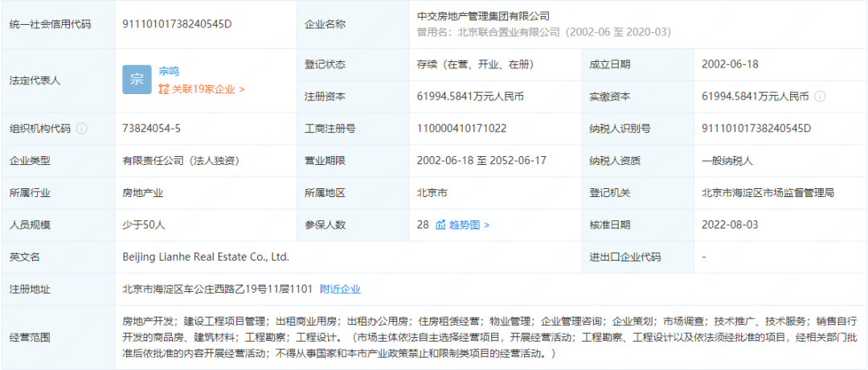
Task: Click business term 2002-06-18 至 2052-06-17
Action: (x=481, y=161)
